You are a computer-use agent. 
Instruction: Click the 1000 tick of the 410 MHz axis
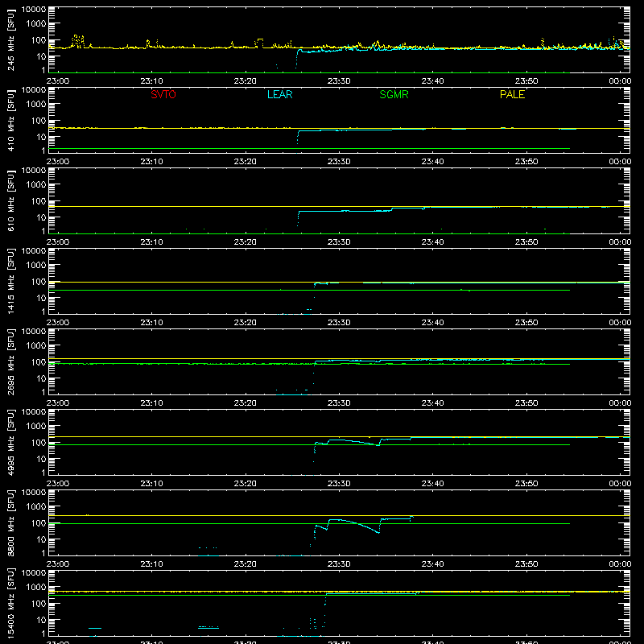tap(36, 105)
